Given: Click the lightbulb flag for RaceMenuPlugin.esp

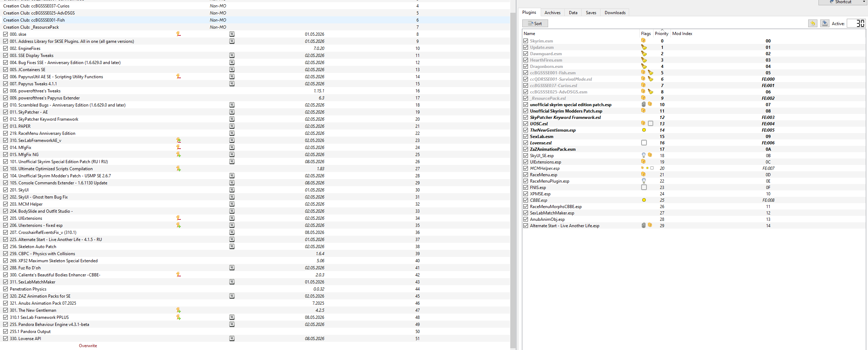Looking at the screenshot, I should [x=644, y=181].
